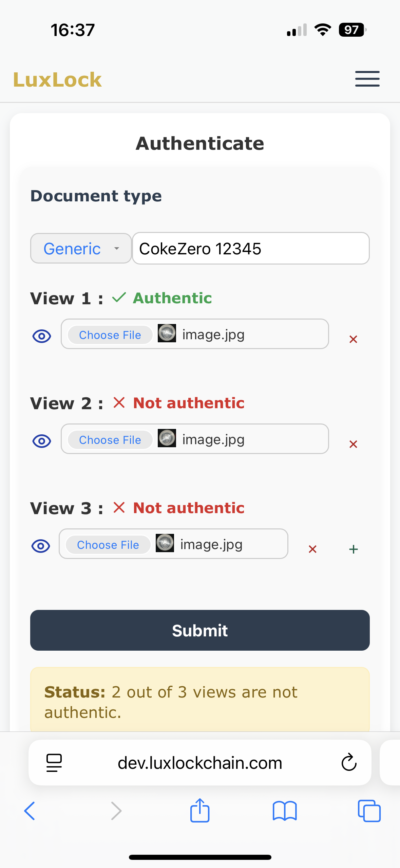Remove View 1 with red X icon

353,339
